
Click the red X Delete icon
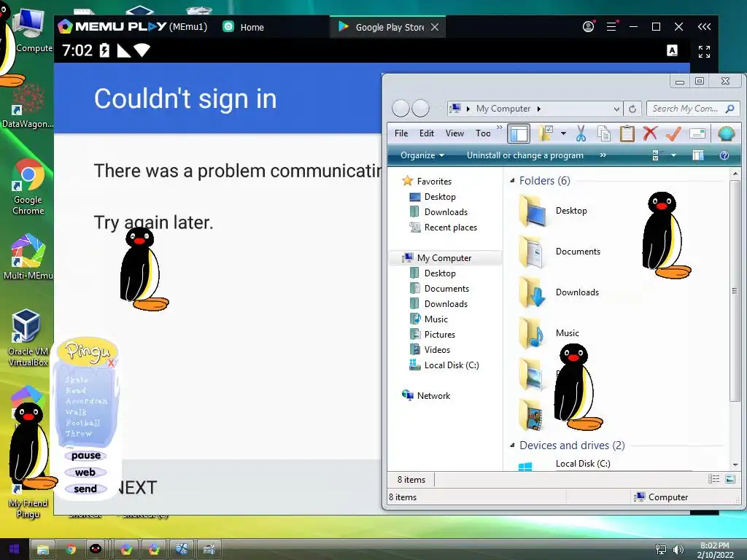coord(650,134)
